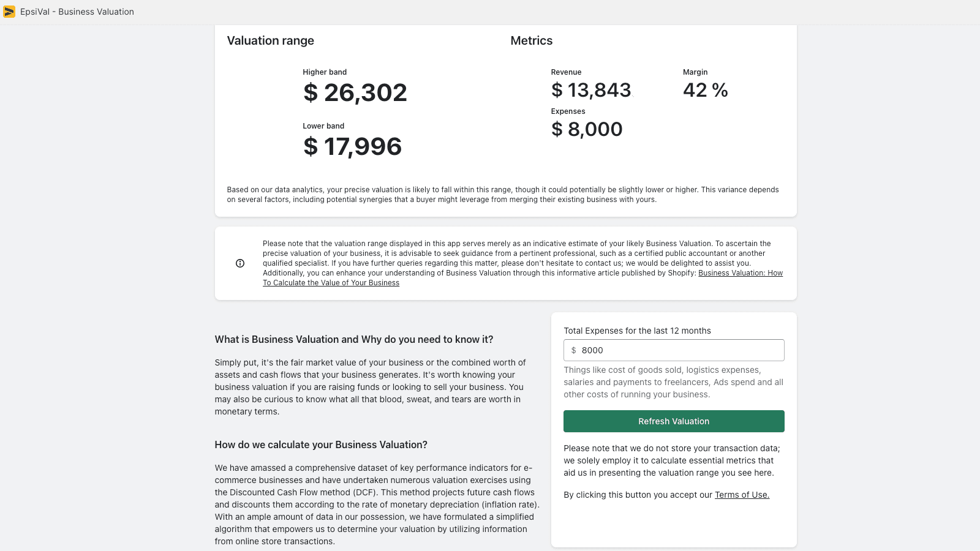Click the expense description helper text

tap(673, 382)
